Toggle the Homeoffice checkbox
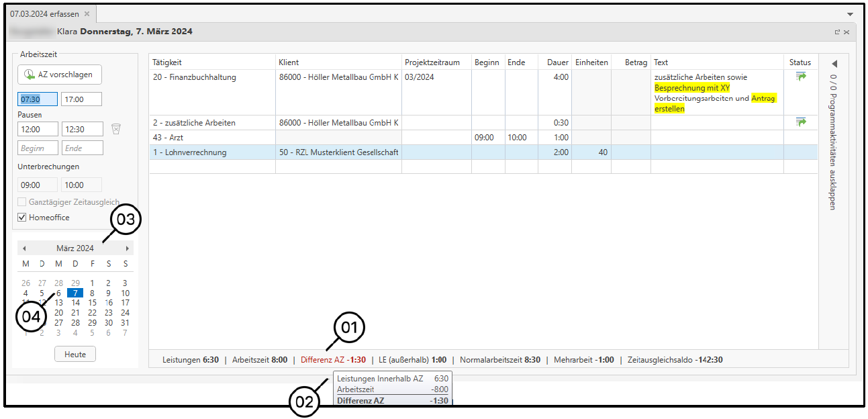The width and height of the screenshot is (868, 419). 22,218
